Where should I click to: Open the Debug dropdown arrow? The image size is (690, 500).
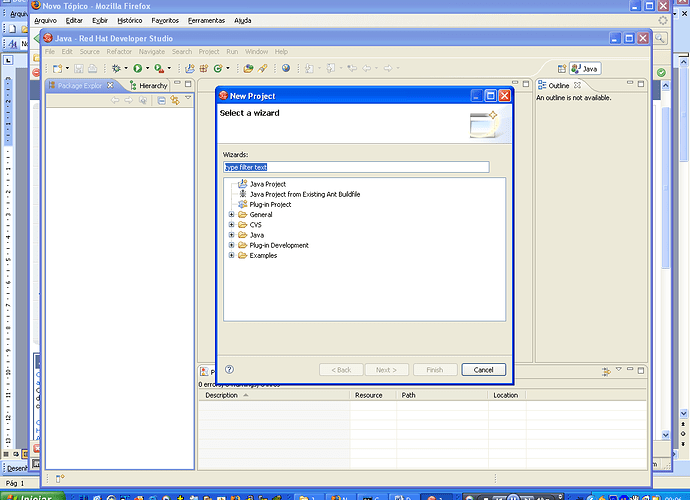[x=126, y=68]
